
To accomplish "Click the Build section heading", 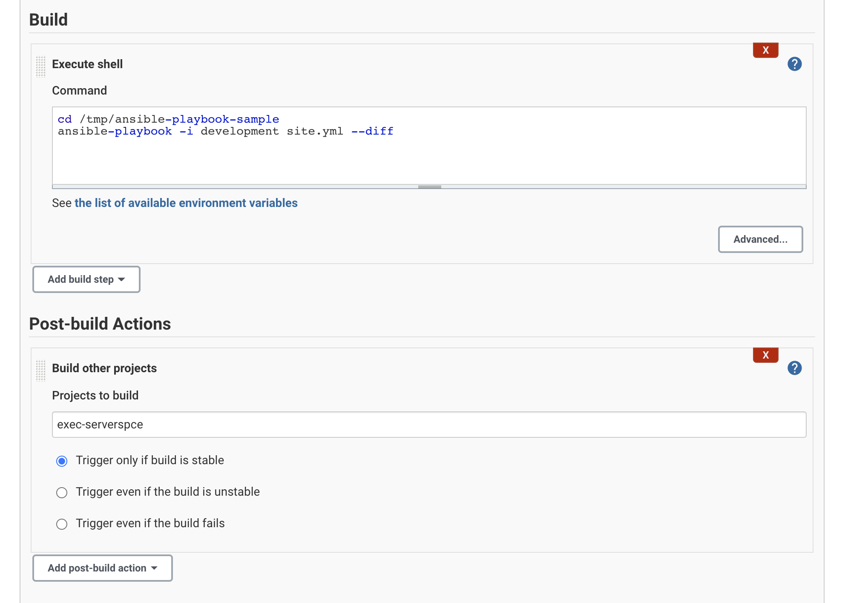I will click(48, 20).
